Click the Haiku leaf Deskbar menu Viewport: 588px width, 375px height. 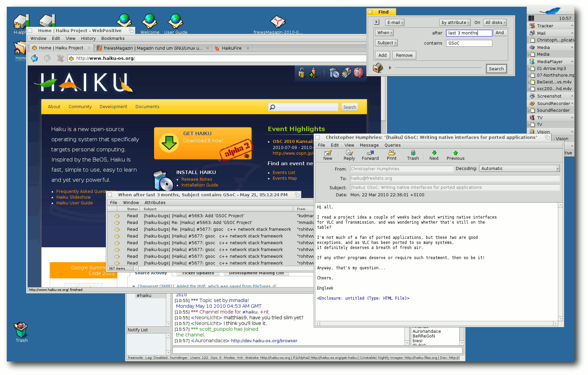(550, 11)
